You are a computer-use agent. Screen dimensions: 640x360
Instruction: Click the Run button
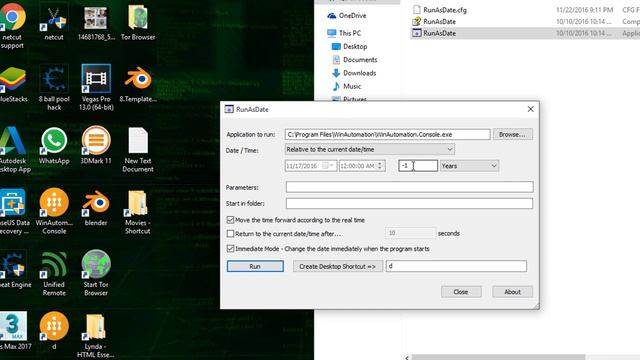[x=255, y=266]
